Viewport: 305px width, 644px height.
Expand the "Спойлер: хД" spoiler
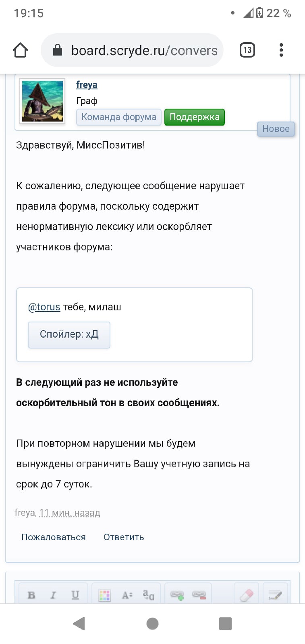tap(69, 334)
